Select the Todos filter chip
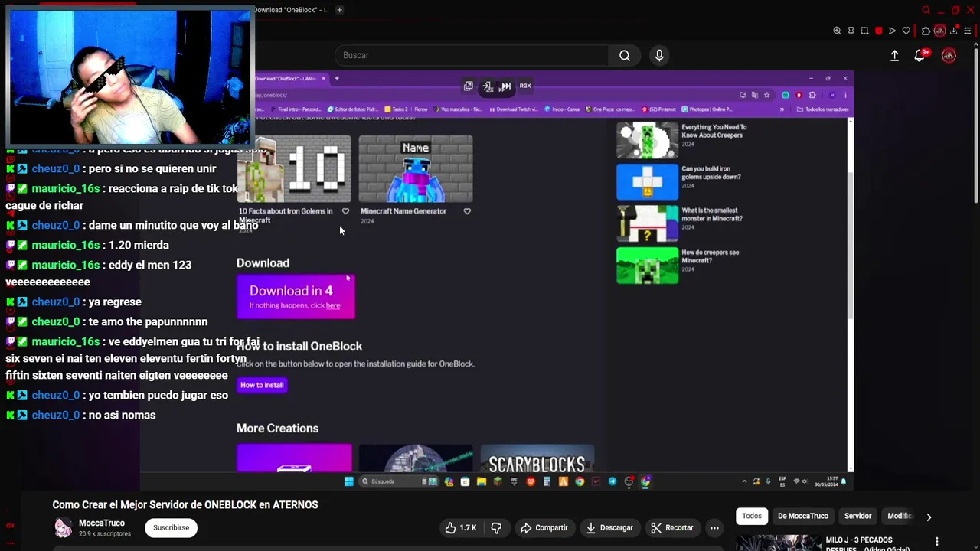 [x=752, y=516]
